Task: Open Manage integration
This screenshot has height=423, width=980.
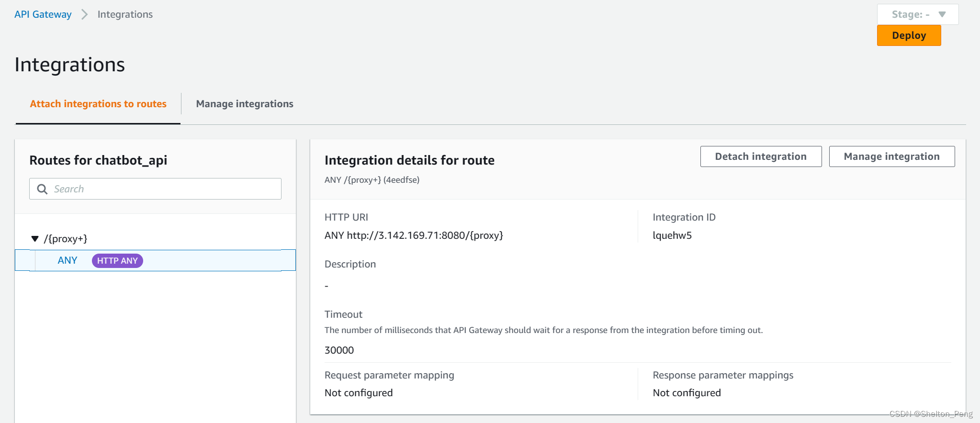Action: [x=891, y=156]
